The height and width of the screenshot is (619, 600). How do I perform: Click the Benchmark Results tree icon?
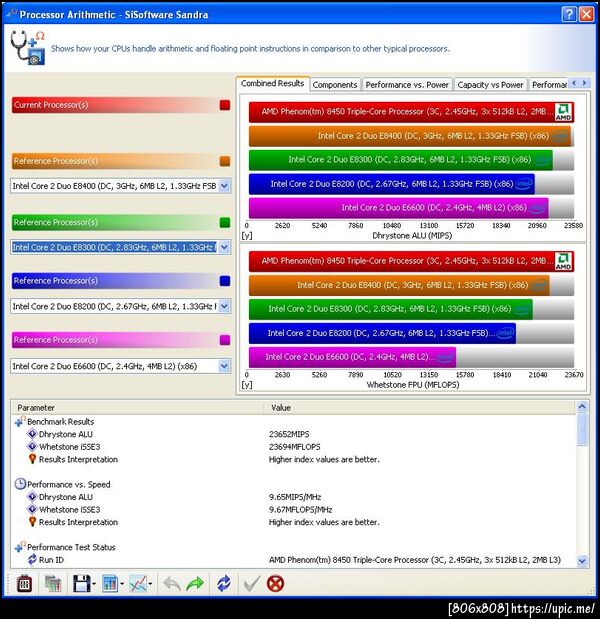click(20, 421)
